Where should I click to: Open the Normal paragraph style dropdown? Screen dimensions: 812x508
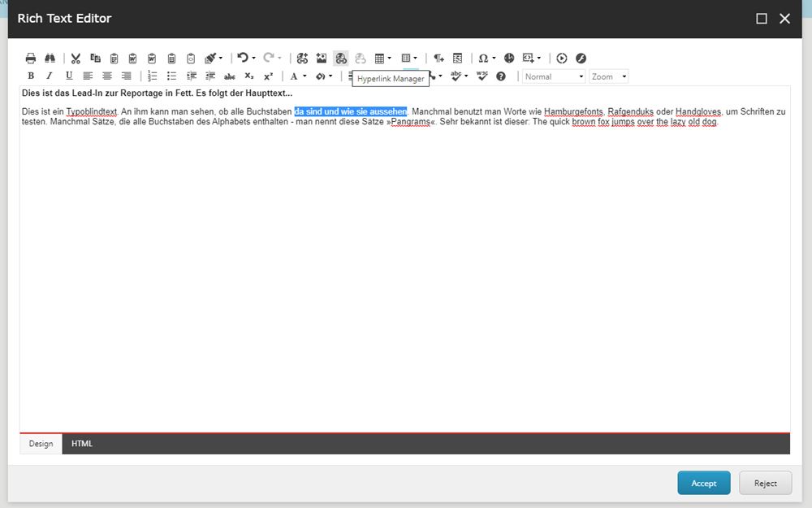(x=554, y=76)
